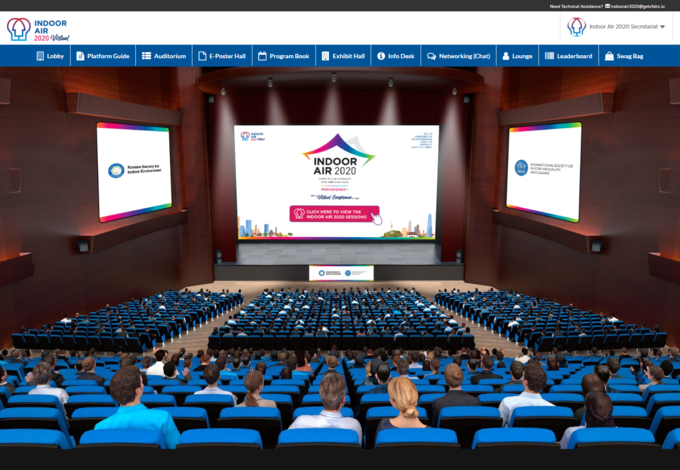Click the Networking chat bubbles icon
The image size is (680, 470).
[431, 56]
